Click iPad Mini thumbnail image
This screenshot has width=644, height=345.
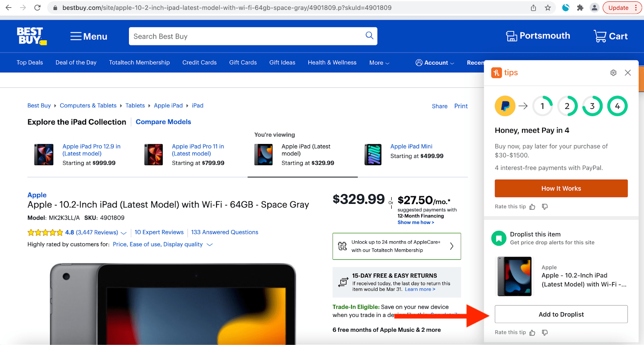pyautogui.click(x=373, y=155)
